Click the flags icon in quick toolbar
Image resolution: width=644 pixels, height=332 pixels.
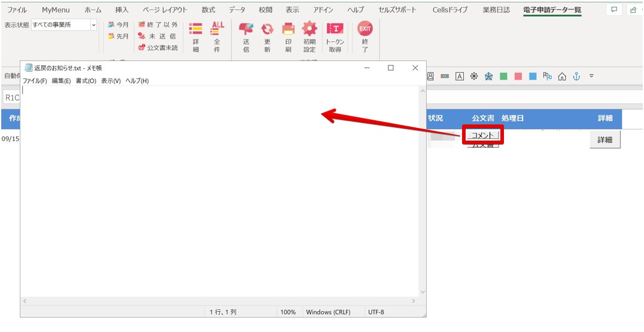[548, 75]
